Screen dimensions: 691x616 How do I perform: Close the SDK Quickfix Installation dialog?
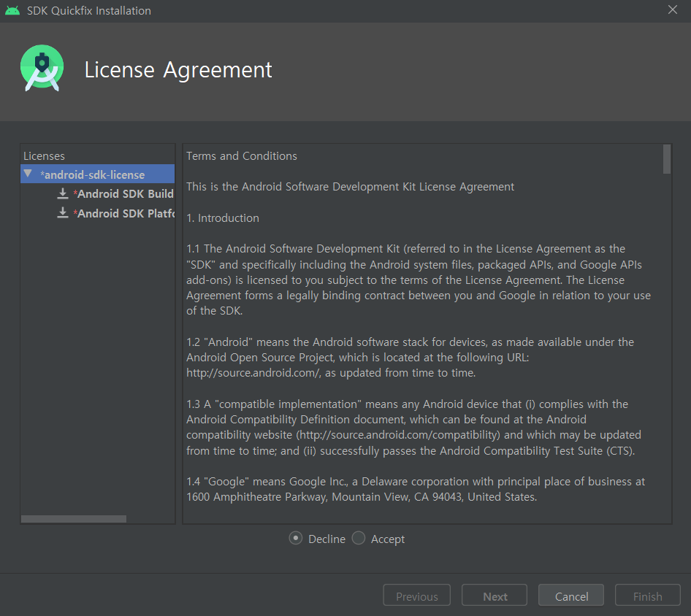pyautogui.click(x=673, y=9)
